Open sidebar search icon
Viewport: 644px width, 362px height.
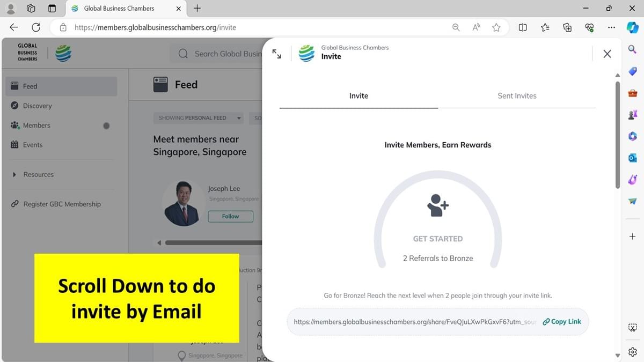(632, 49)
